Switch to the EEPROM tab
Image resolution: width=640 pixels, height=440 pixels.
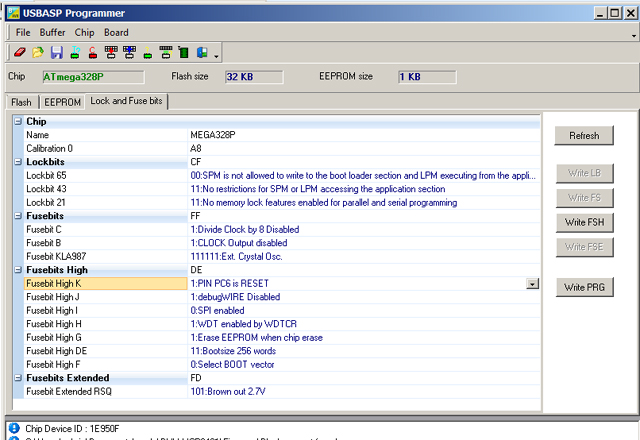click(x=61, y=102)
